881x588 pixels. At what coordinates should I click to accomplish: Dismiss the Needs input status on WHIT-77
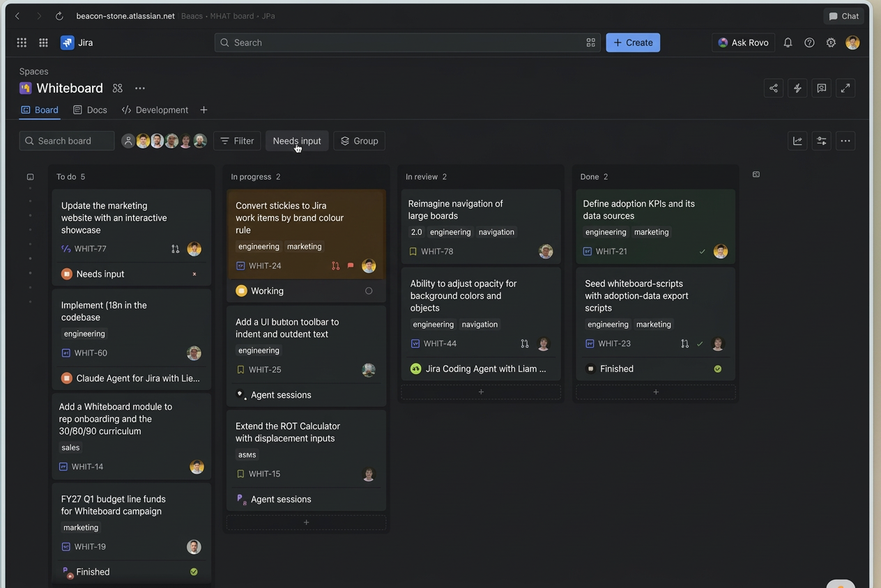194,274
